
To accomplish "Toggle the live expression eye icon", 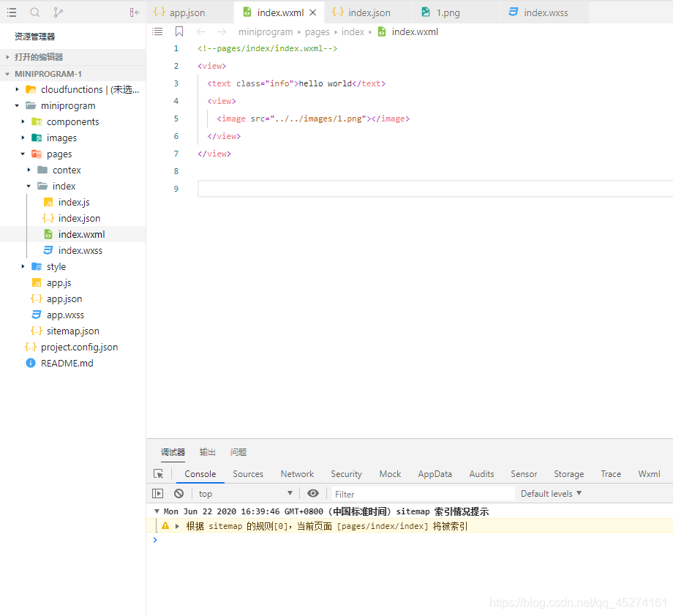I will point(313,493).
